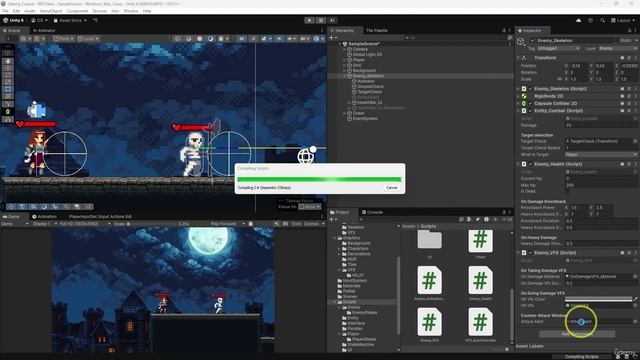Click the Hierarchy create plus button
Viewport: 640px width, 360px height.
tap(331, 38)
